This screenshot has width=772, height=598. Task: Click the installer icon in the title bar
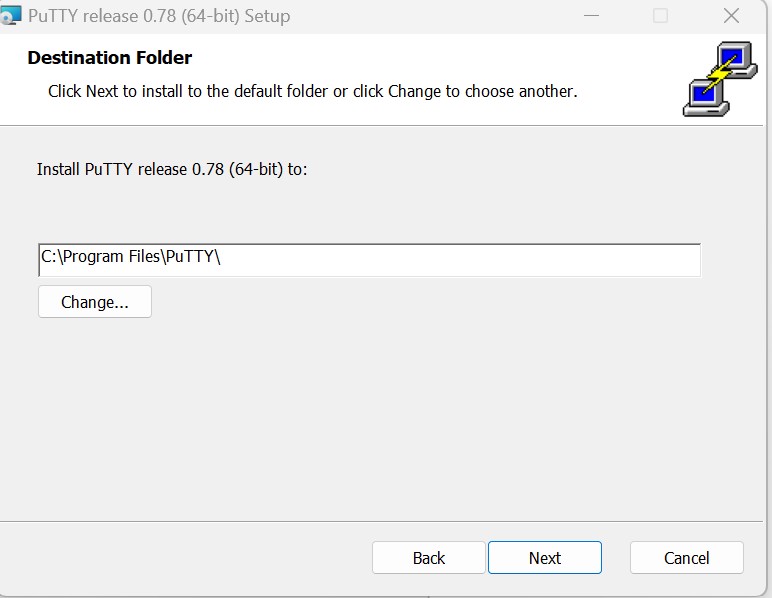[10, 15]
